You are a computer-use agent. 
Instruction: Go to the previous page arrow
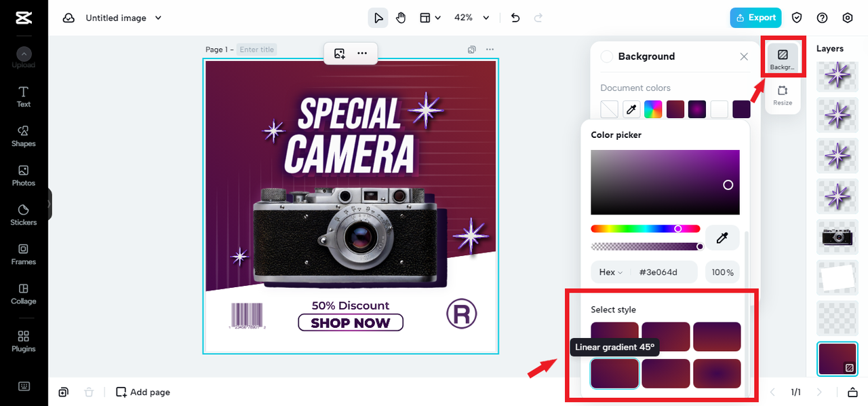(x=772, y=392)
